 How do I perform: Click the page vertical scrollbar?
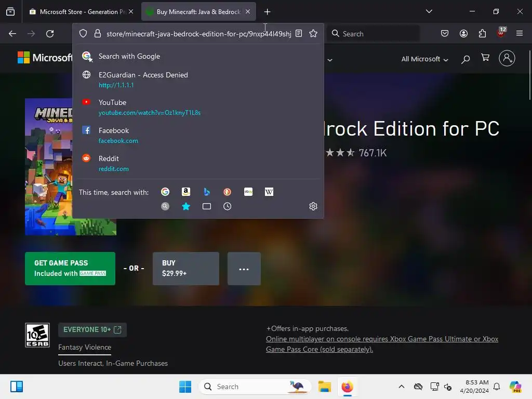(x=530, y=75)
